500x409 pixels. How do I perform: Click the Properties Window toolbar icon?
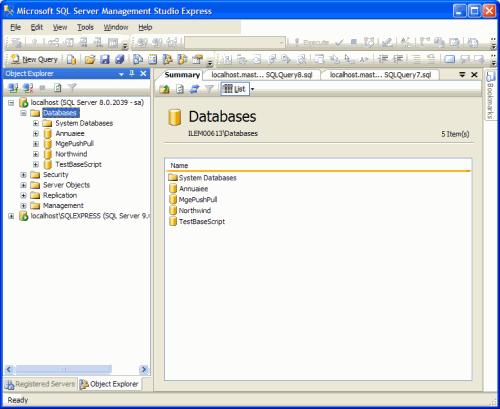pos(198,59)
